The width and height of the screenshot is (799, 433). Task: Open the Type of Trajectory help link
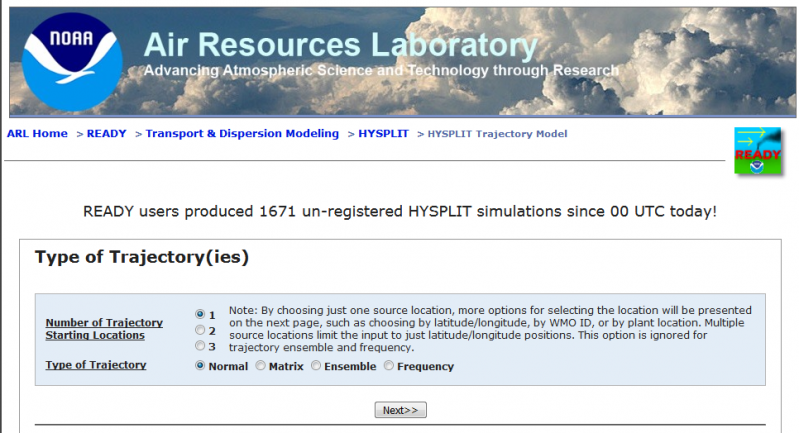coord(96,365)
